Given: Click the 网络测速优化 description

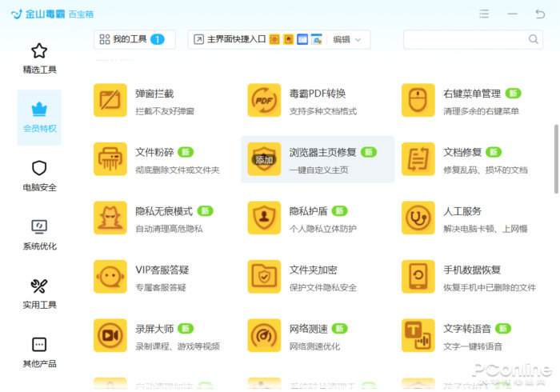Looking at the screenshot, I should 314,346.
